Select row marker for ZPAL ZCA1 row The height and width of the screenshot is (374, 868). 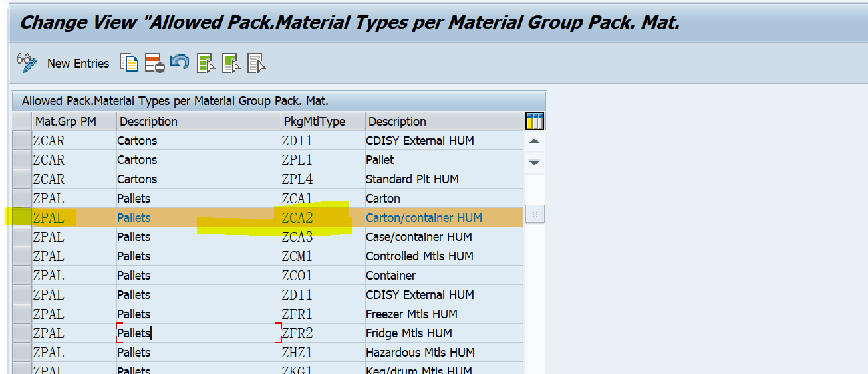22,199
